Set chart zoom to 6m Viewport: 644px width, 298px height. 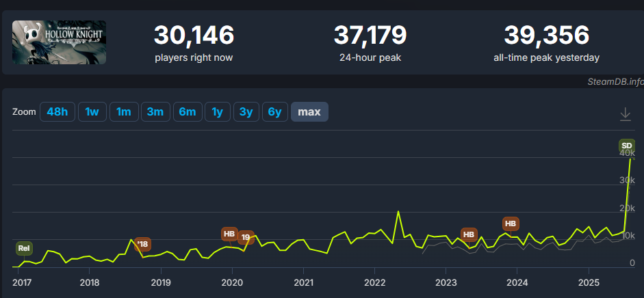point(188,112)
